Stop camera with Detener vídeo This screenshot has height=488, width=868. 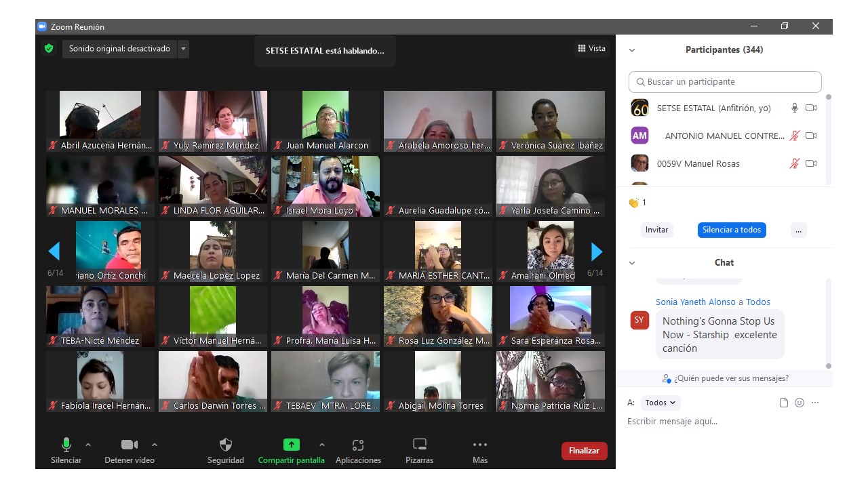point(130,445)
